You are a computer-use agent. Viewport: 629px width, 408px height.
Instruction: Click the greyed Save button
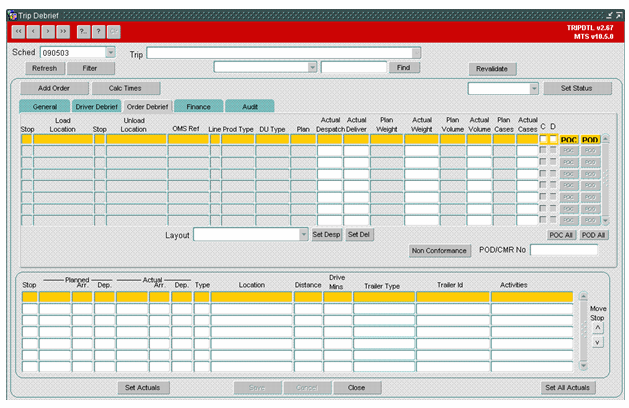257,388
